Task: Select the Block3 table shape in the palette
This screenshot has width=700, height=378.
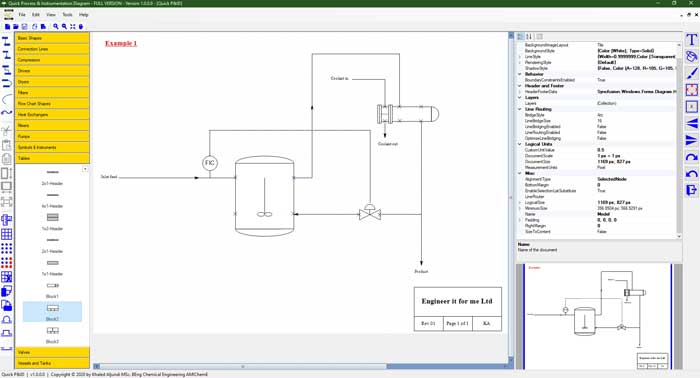Action: (x=52, y=335)
